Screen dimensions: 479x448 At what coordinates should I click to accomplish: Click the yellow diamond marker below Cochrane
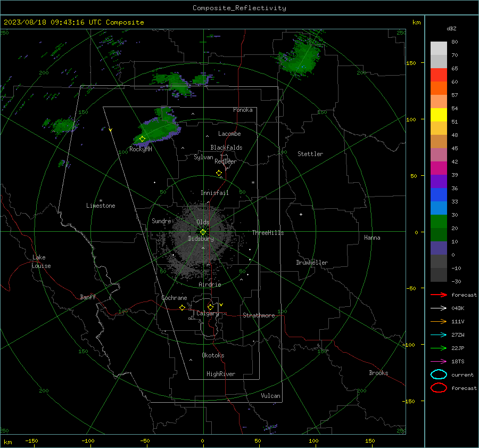[x=182, y=307]
